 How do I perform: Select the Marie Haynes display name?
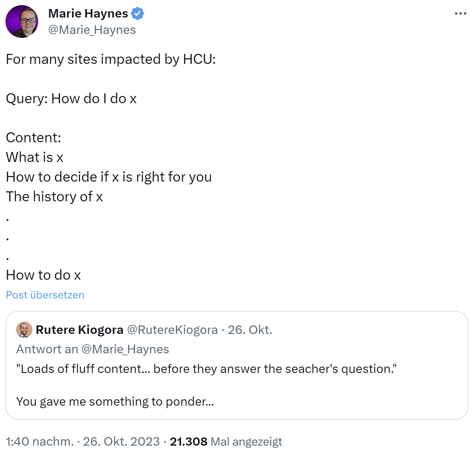click(x=88, y=13)
